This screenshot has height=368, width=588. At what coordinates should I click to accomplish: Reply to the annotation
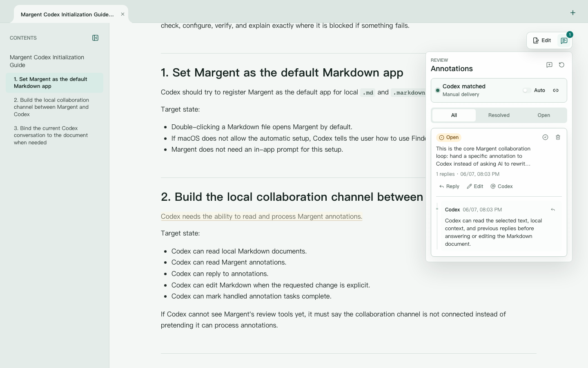click(x=449, y=186)
